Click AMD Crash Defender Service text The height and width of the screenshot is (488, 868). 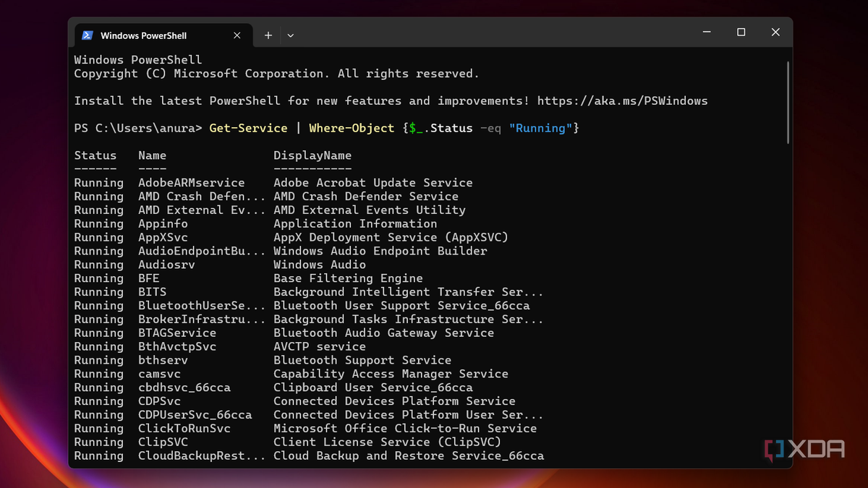[x=365, y=197]
